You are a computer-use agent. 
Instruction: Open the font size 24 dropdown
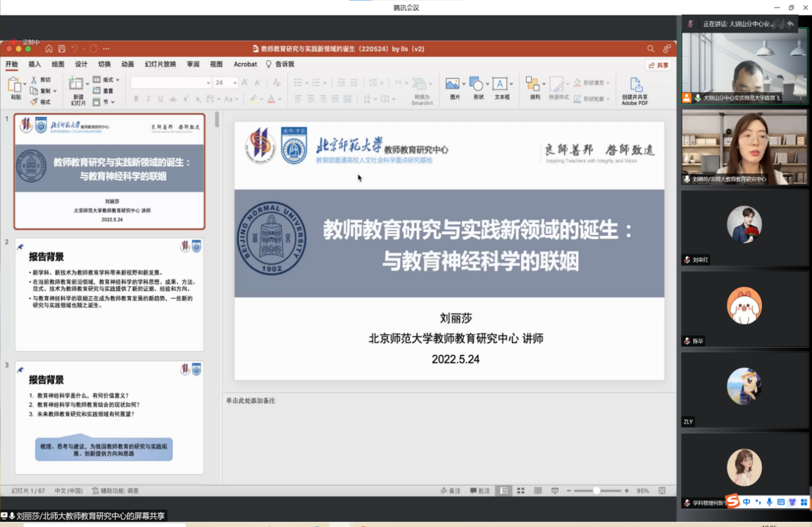[234, 83]
